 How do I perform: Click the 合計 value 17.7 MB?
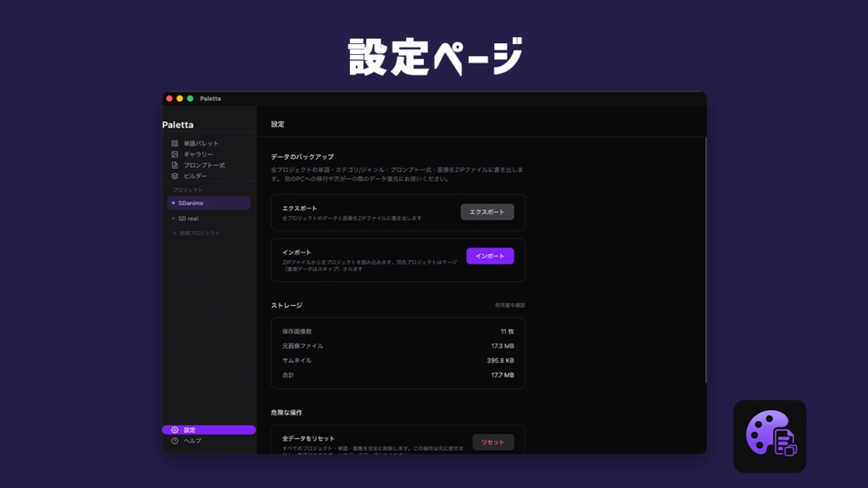503,375
